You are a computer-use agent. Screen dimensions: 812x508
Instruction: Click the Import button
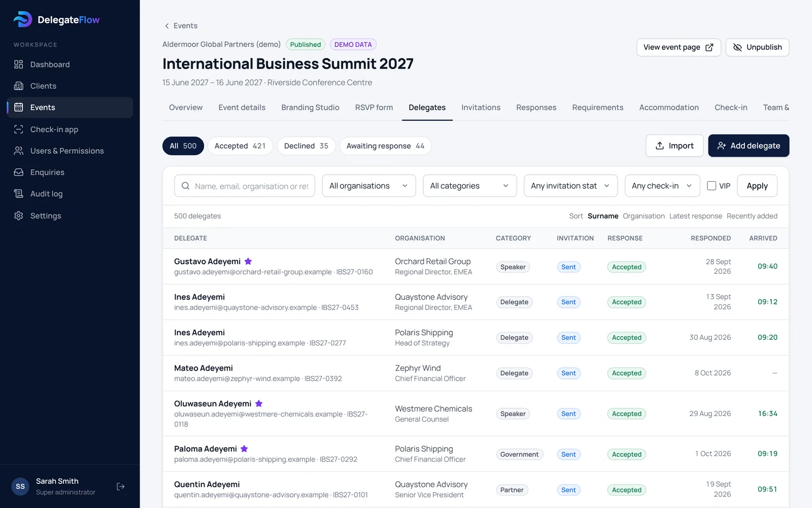click(674, 146)
